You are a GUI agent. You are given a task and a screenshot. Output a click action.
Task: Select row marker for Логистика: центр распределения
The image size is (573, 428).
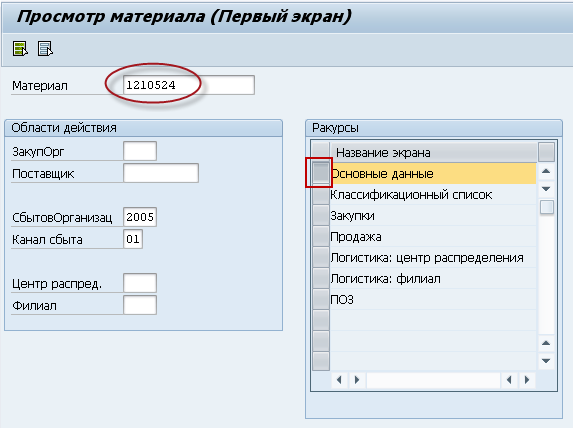[321, 257]
